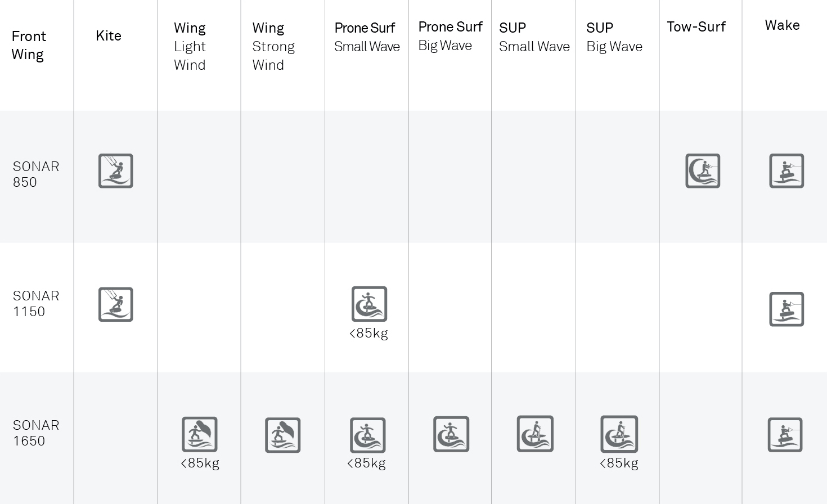Click Wing Strong Wind icon for SONAR 1650
Image resolution: width=827 pixels, height=504 pixels.
pos(283,435)
